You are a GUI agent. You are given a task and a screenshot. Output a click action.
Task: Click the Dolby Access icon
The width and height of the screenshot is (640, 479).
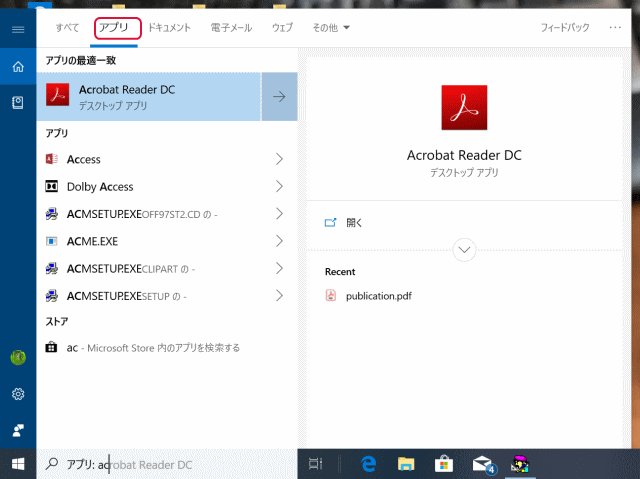pos(51,186)
